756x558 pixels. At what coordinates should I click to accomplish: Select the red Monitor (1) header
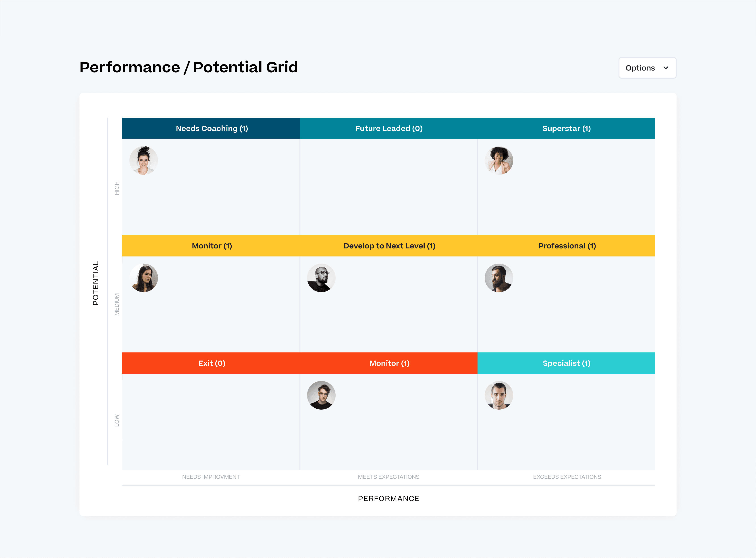point(389,363)
